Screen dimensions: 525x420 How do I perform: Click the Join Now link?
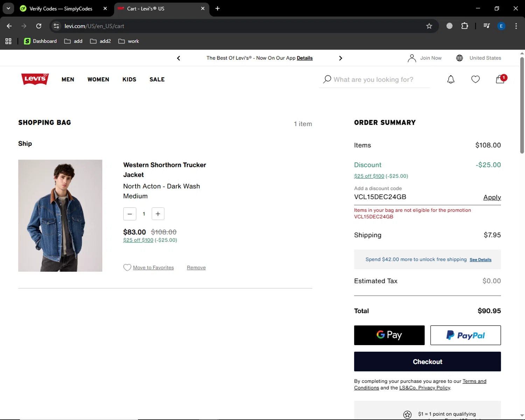click(x=431, y=58)
